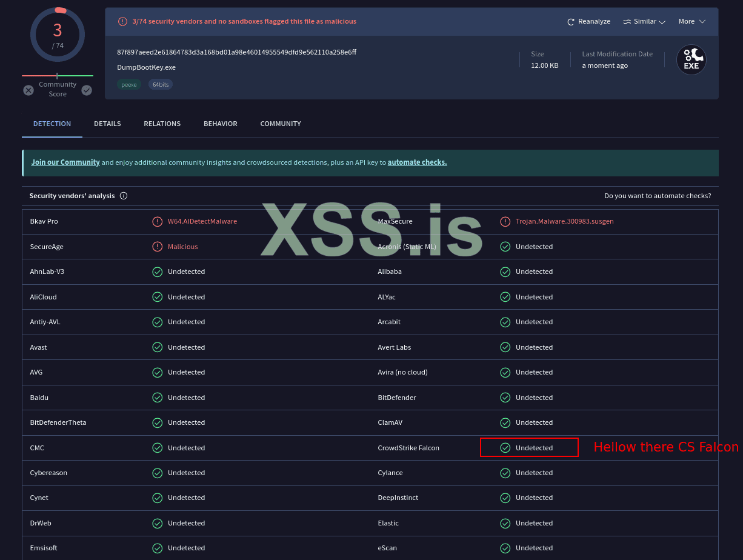Click the DumpBootKey.exe file name
The width and height of the screenshot is (743, 560).
[146, 67]
